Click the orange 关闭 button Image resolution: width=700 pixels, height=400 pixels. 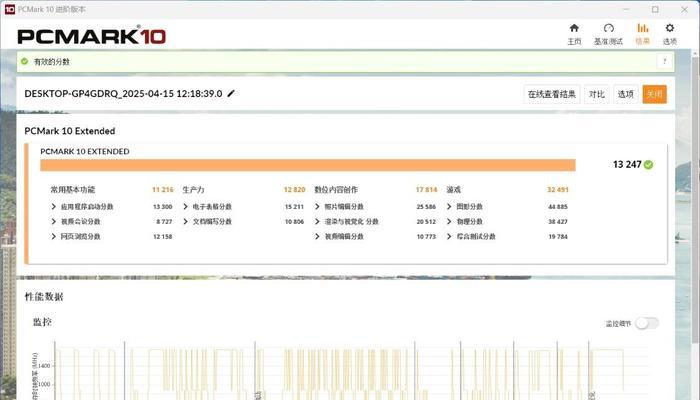(654, 94)
